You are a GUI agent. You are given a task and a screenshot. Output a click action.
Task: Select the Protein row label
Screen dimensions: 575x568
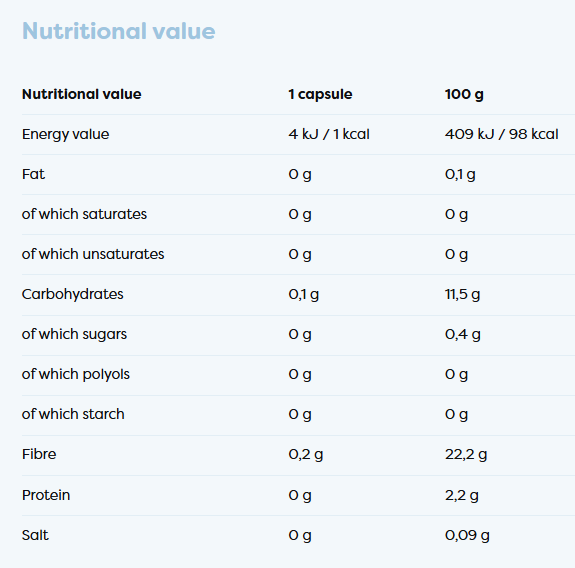46,495
